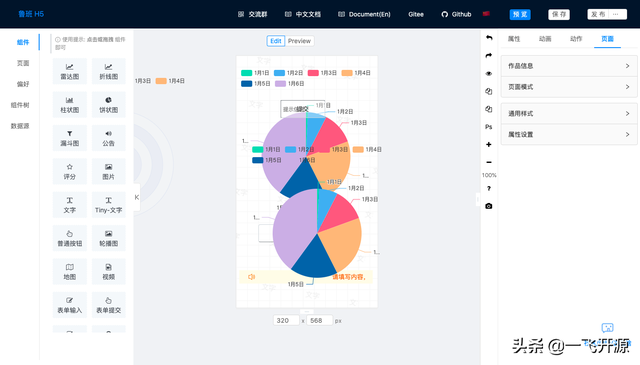Click the 鲁班 H5 logo
This screenshot has height=365, width=640.
click(31, 14)
